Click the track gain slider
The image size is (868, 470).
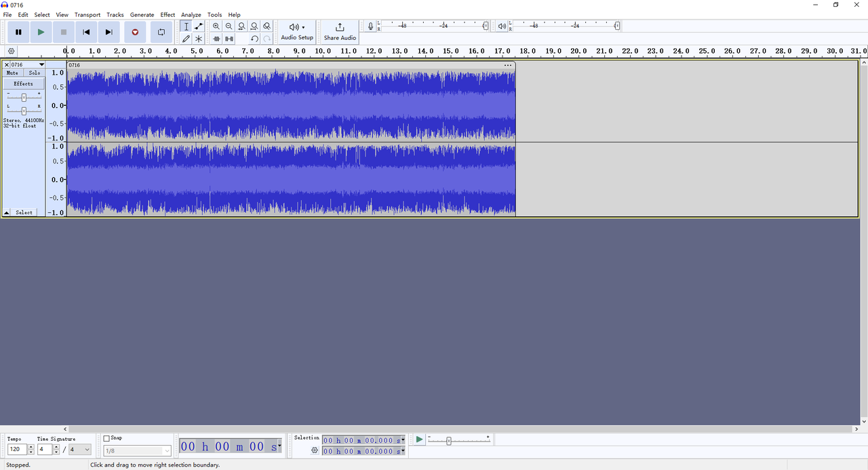24,97
